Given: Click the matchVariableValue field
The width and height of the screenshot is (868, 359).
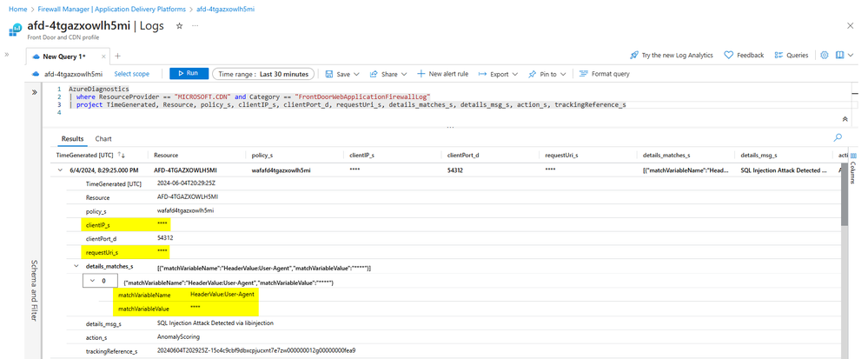Looking at the screenshot, I should pyautogui.click(x=185, y=309).
